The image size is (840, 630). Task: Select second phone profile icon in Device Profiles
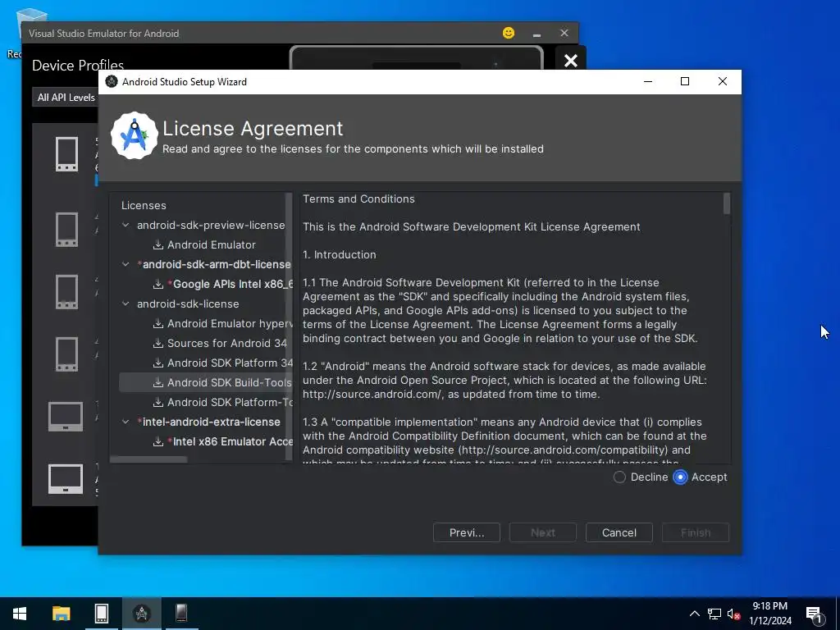pyautogui.click(x=67, y=230)
